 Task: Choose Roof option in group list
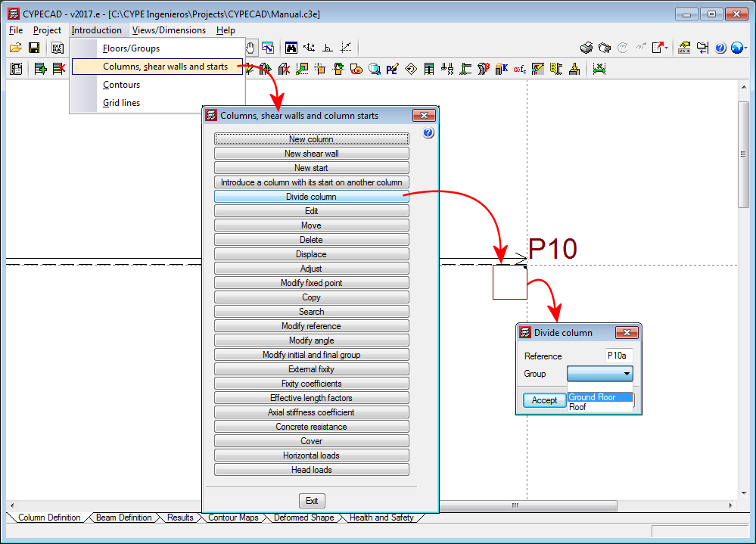tap(599, 407)
